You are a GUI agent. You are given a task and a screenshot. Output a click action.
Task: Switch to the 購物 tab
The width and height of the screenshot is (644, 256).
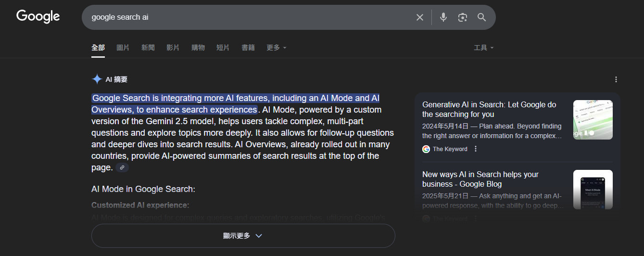click(198, 48)
